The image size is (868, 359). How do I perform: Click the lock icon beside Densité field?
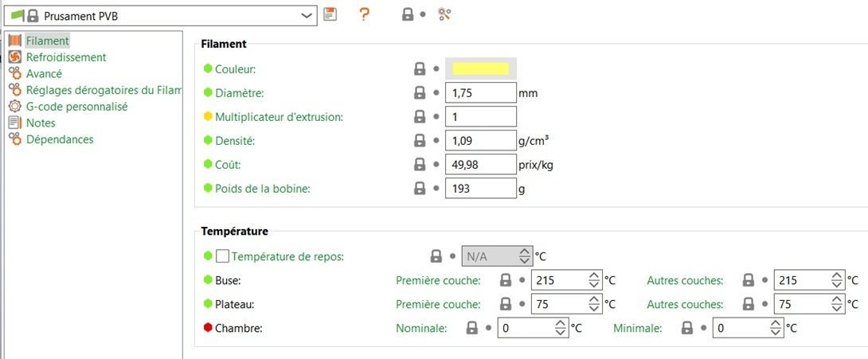(x=420, y=141)
